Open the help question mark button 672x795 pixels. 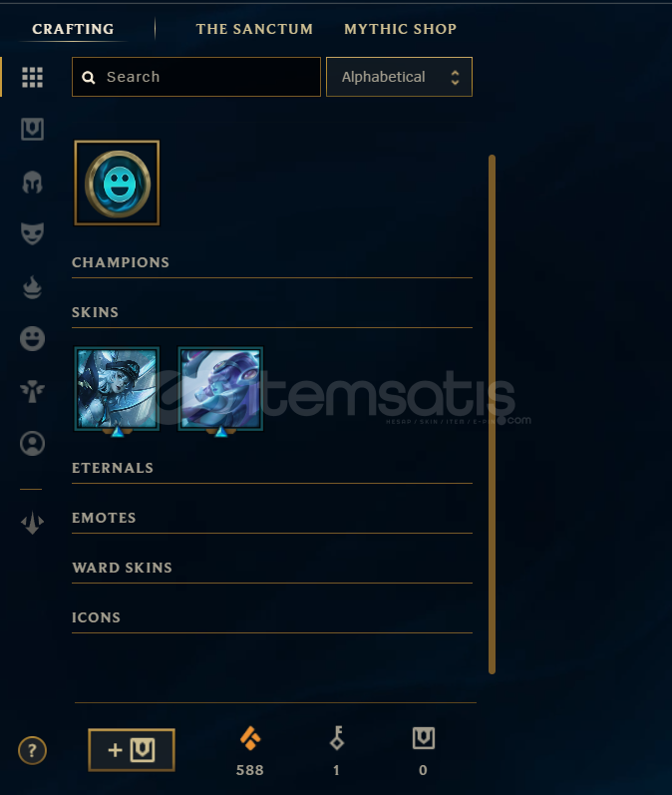pos(32,750)
